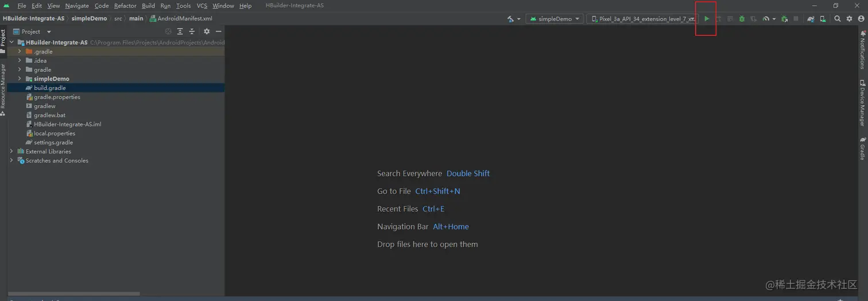Expand the simpleDemo module
Image resolution: width=868 pixels, height=301 pixels.
(20, 79)
